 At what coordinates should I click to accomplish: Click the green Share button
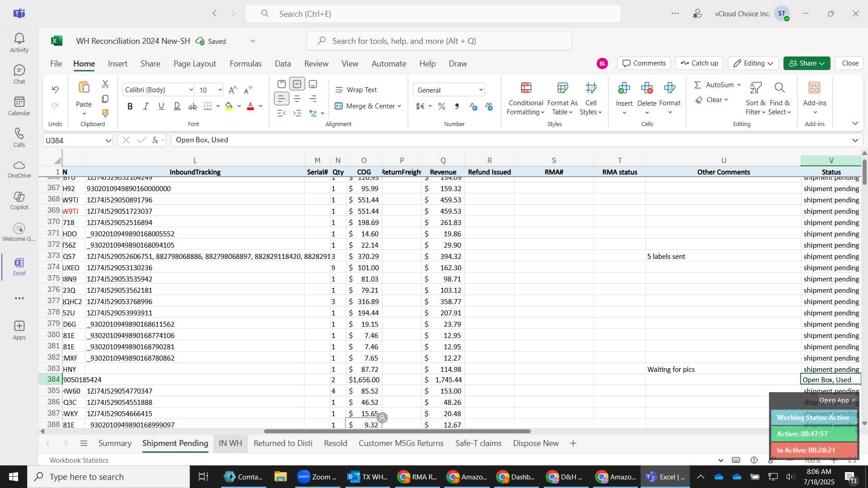point(807,63)
